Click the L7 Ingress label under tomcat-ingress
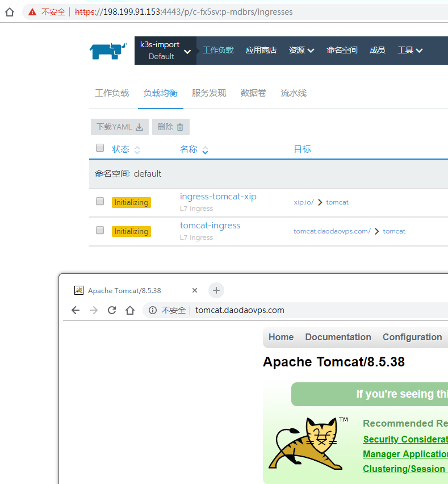This screenshot has width=448, height=484. (196, 237)
